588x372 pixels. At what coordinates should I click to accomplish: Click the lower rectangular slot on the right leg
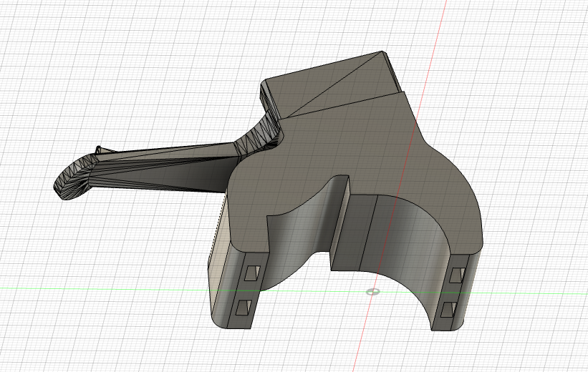click(x=448, y=310)
